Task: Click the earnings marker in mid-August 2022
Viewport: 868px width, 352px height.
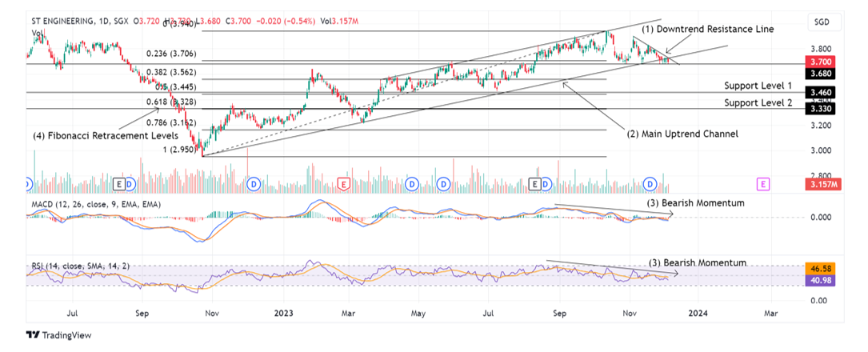Action: (x=118, y=183)
